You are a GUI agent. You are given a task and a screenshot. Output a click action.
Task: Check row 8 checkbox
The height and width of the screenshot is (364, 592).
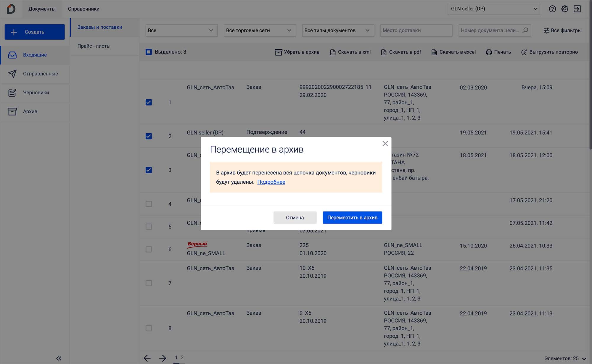coord(149,328)
